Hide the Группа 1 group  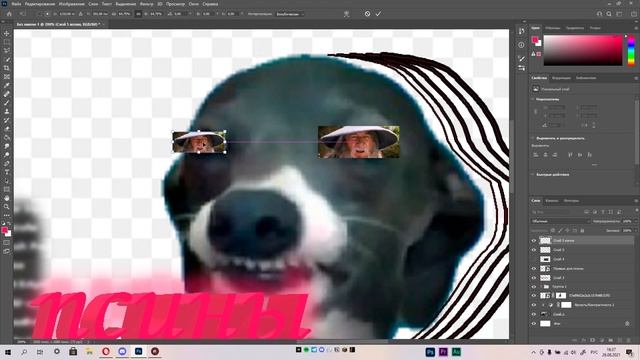click(533, 287)
